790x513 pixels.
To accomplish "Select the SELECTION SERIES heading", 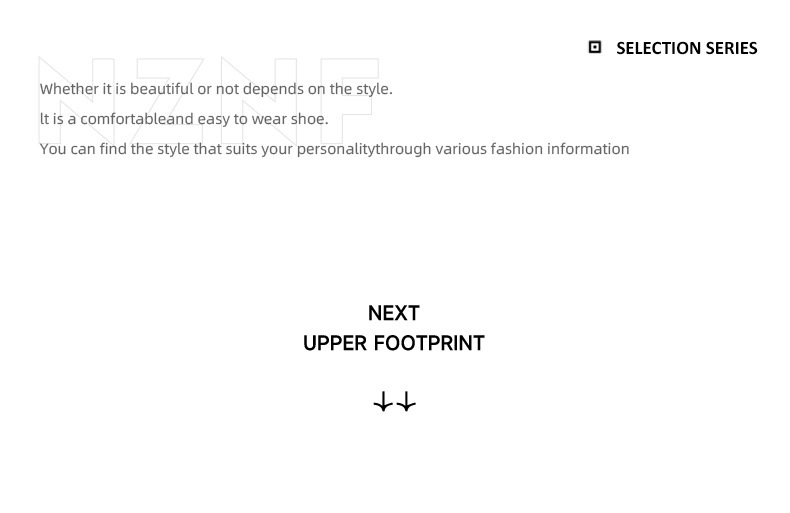I will [686, 48].
